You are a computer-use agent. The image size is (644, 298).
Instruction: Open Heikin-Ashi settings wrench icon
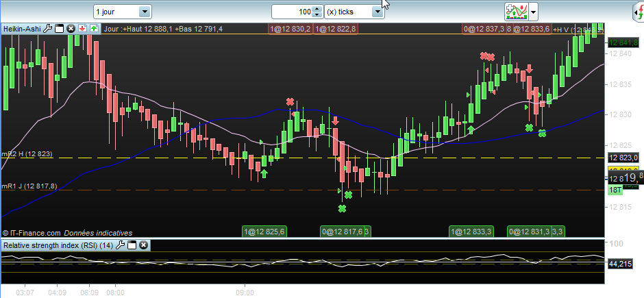click(x=48, y=28)
